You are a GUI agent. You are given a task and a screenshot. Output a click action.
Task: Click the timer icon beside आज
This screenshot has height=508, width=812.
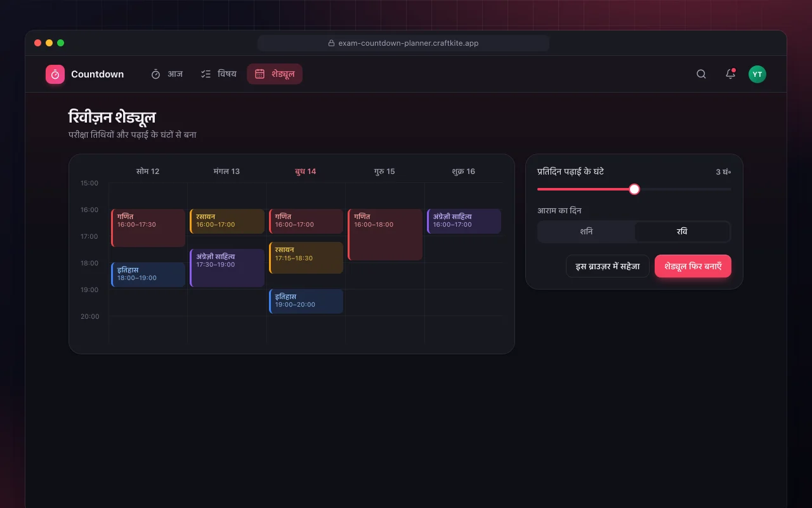point(155,74)
